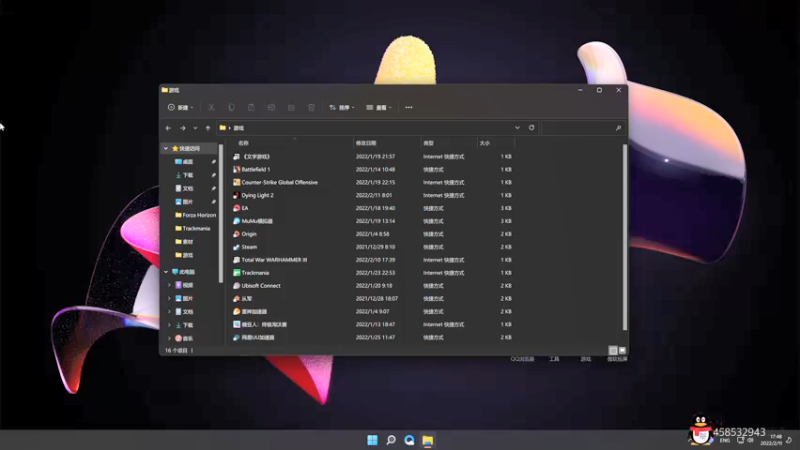Screen dimensions: 800x450
Task: Open the three-dot more options menu
Action: 409,107
